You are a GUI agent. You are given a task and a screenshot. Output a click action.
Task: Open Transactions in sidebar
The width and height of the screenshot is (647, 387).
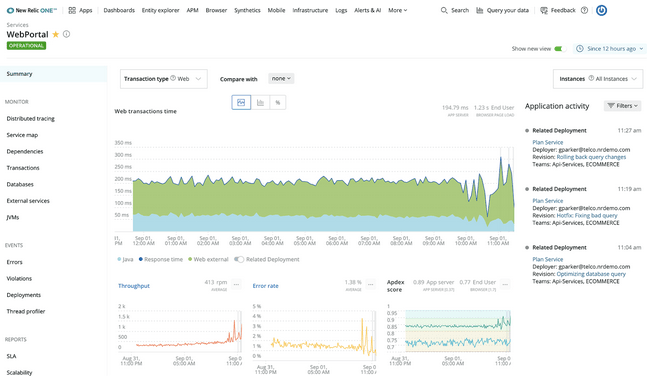pyautogui.click(x=23, y=168)
